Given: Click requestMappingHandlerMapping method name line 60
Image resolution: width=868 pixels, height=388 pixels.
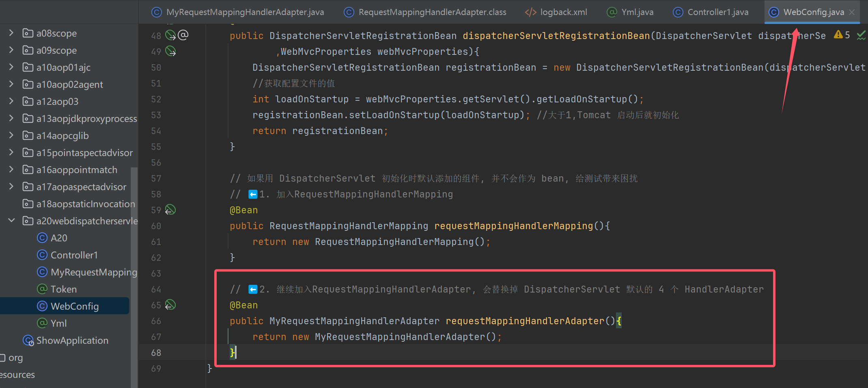Looking at the screenshot, I should 513,226.
